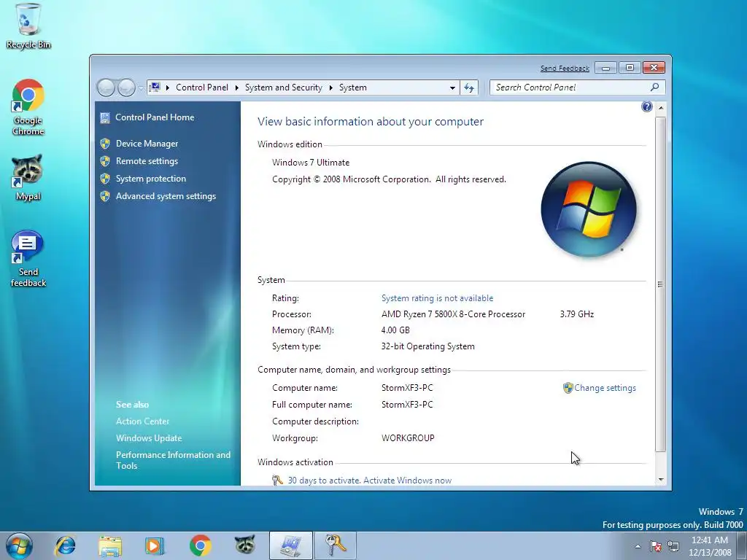Click the shield icon beside Device Manager

[105, 144]
